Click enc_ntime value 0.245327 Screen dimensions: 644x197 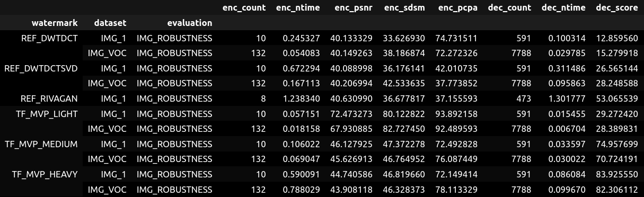[x=302, y=38]
